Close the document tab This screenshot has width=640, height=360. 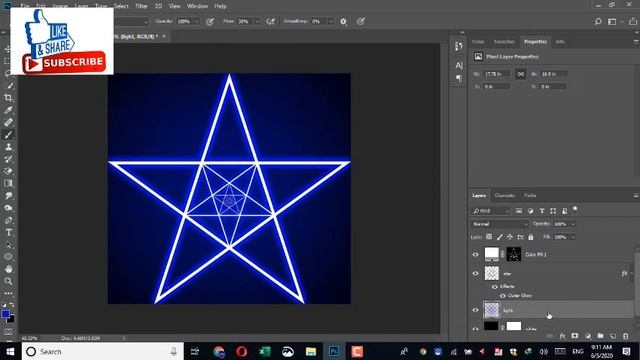[x=164, y=36]
